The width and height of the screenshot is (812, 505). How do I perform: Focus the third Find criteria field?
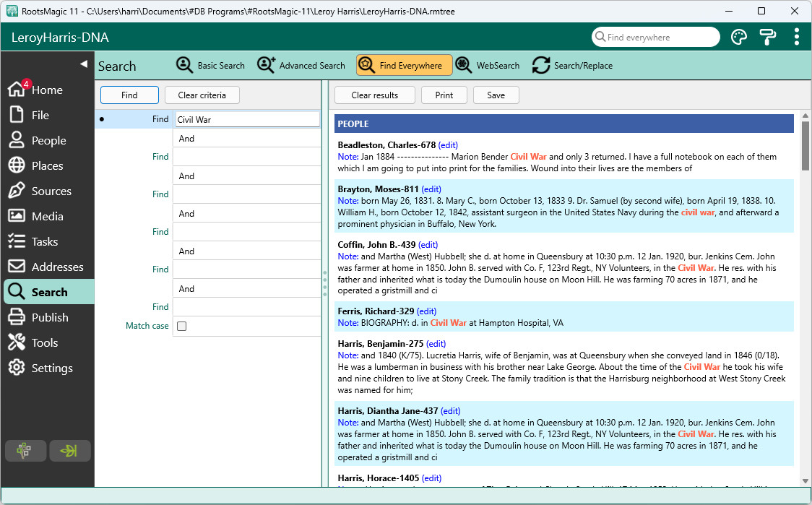246,194
